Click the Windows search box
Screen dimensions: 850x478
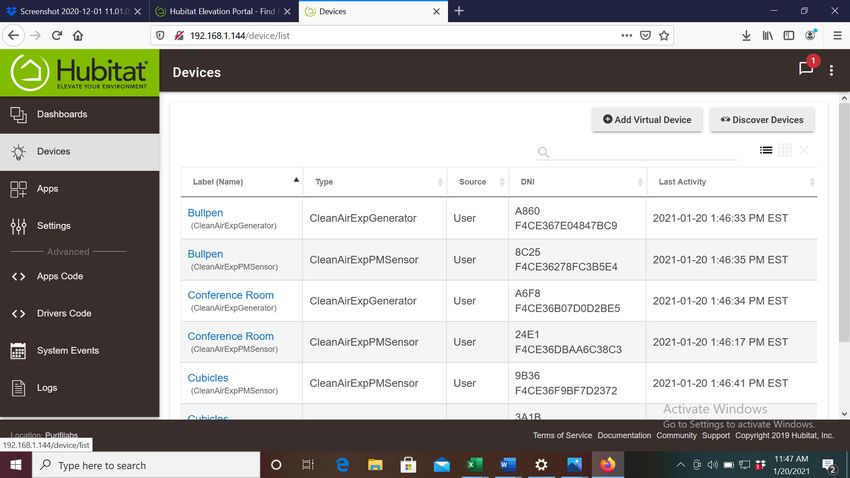(x=146, y=465)
